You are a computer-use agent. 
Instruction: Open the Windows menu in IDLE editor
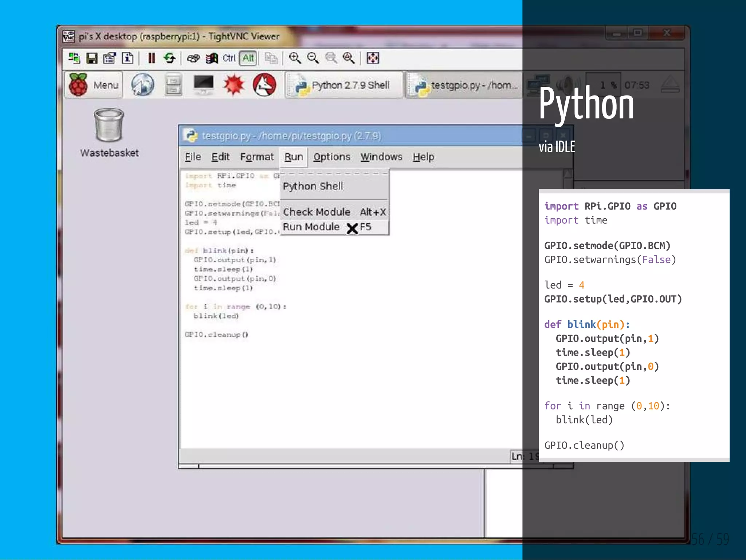(381, 157)
